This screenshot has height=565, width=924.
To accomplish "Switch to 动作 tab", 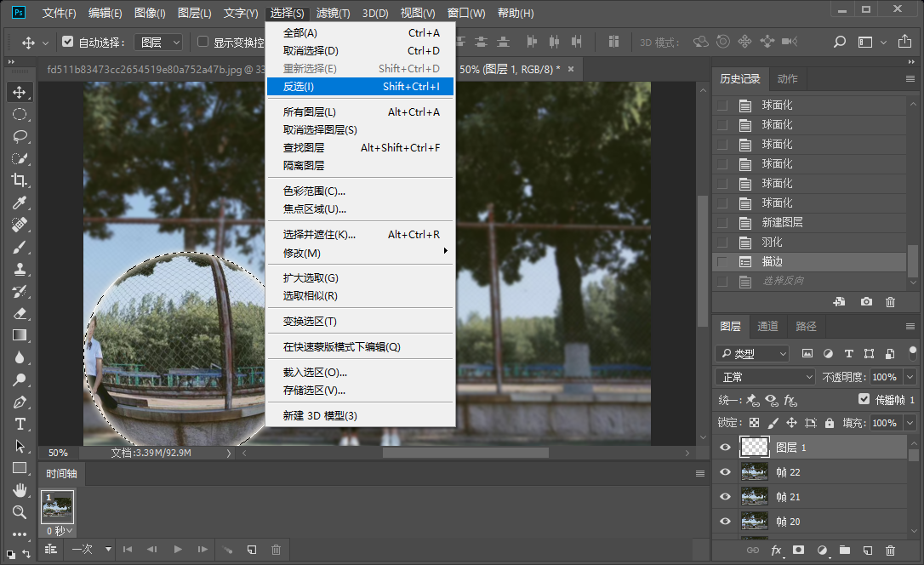I will click(787, 79).
